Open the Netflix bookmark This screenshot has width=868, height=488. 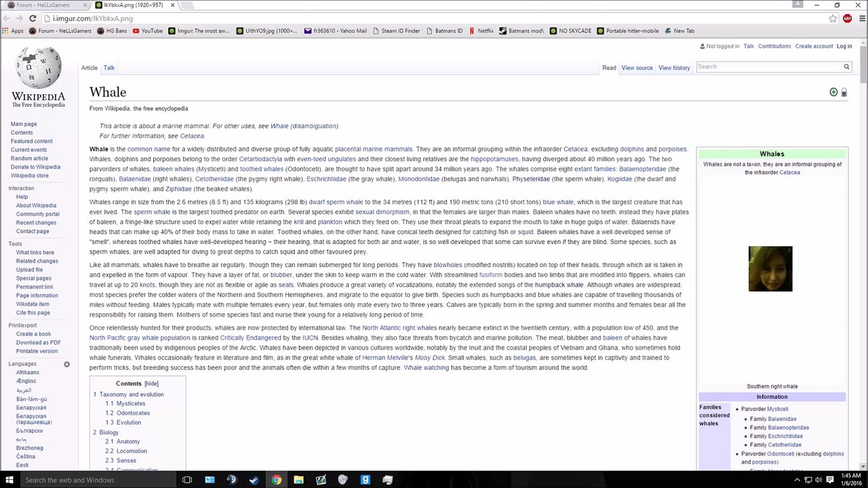click(481, 30)
